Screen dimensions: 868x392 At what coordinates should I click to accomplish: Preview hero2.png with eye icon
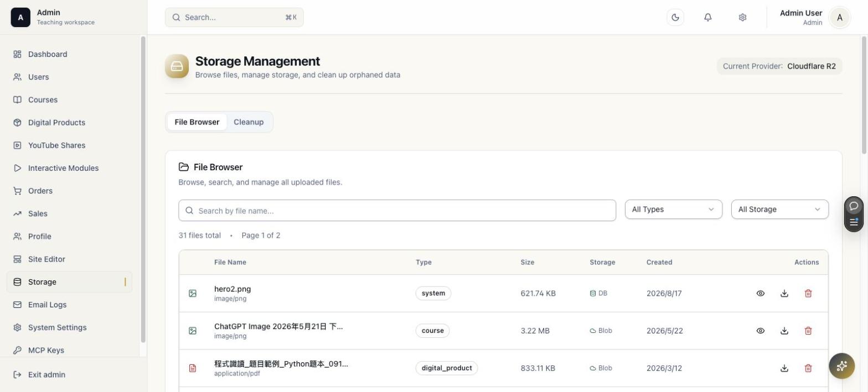[760, 294]
